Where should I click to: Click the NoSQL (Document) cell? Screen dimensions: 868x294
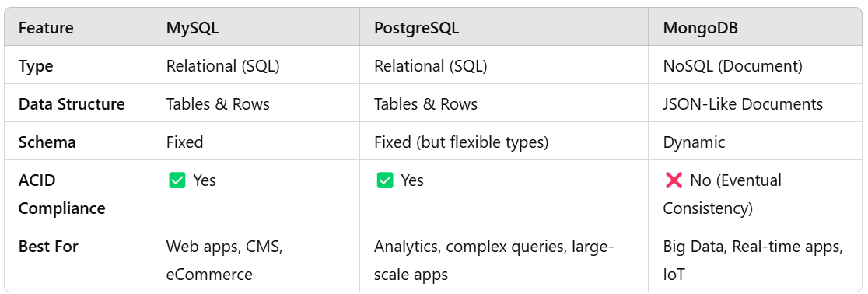coord(733,66)
